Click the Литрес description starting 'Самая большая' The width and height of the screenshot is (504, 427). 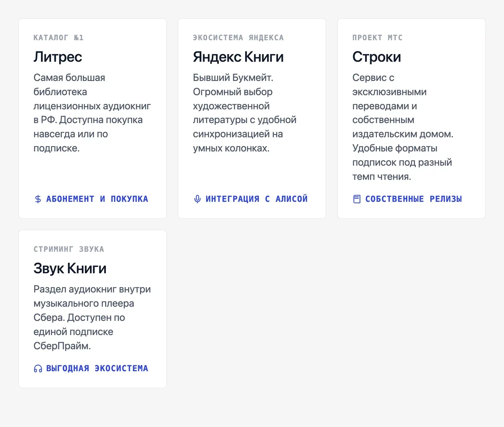pos(92,113)
